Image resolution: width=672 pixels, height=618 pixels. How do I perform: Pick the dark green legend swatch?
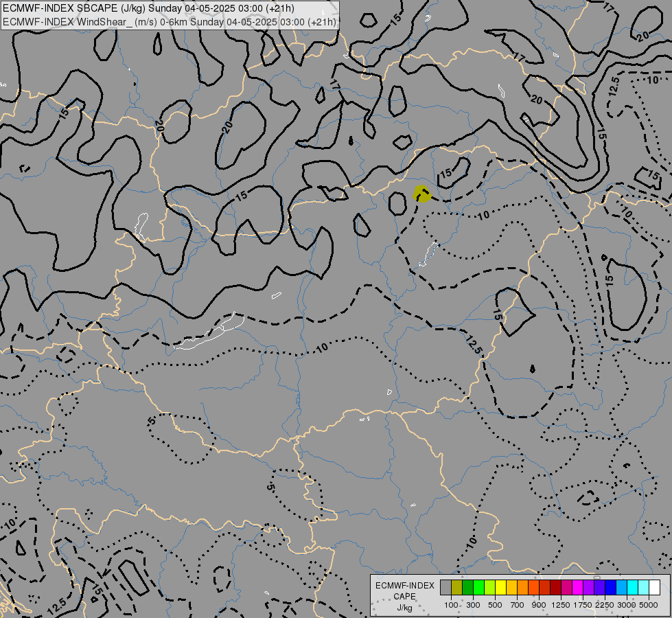(x=467, y=587)
